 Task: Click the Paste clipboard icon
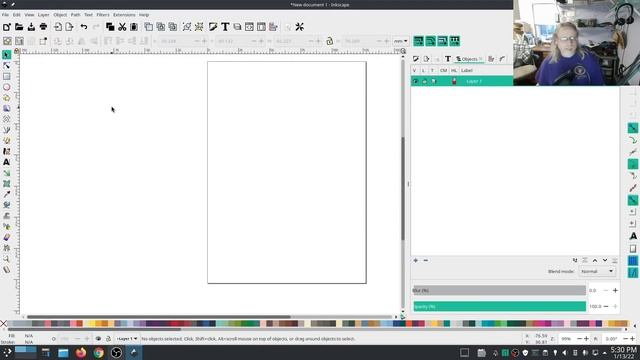pos(134,27)
